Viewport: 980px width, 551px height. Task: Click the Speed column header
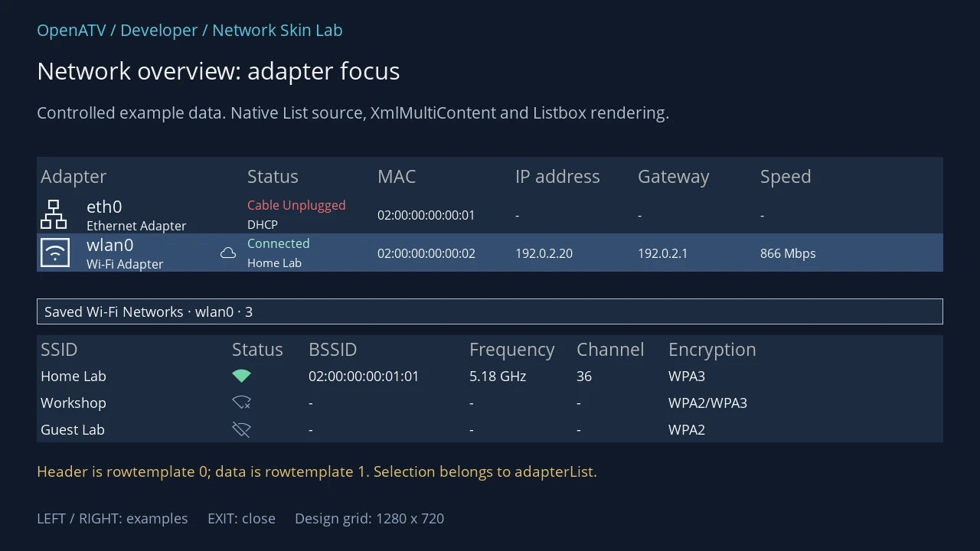(x=786, y=177)
